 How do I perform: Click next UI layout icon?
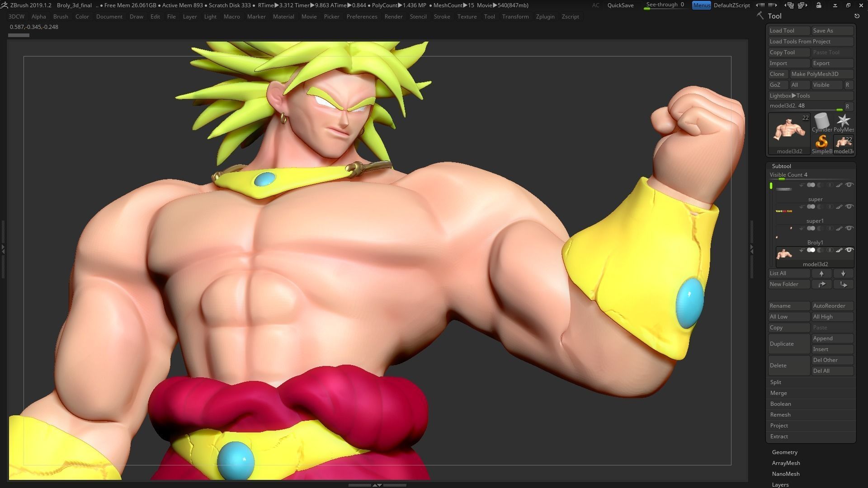click(803, 5)
